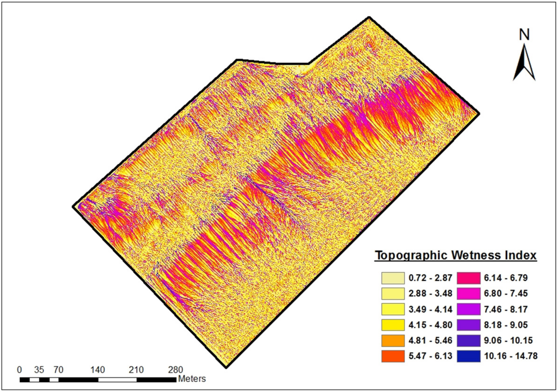Click the 280 scale bar label
The height and width of the screenshot is (392, 558).
(x=176, y=370)
